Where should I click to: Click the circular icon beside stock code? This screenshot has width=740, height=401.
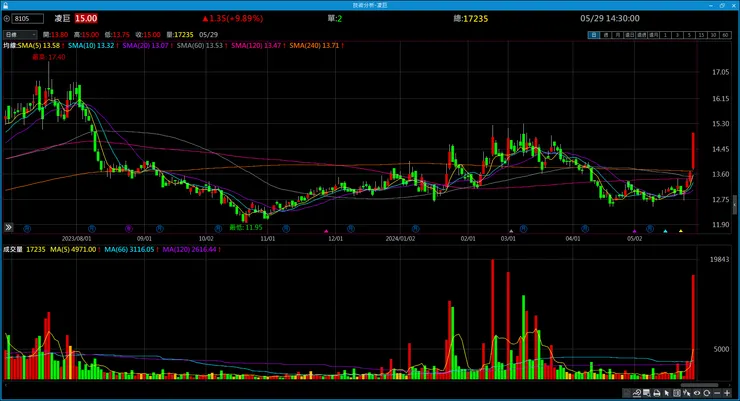click(7, 19)
